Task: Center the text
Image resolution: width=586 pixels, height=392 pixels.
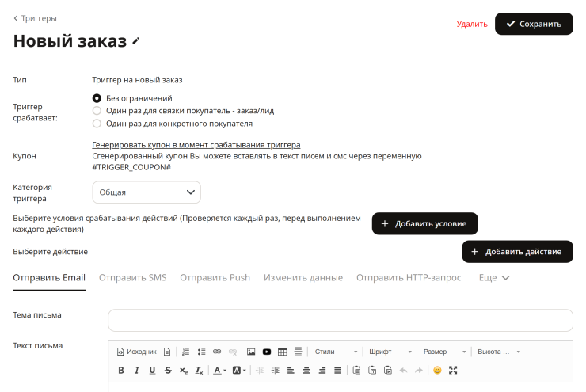Action: click(x=306, y=371)
